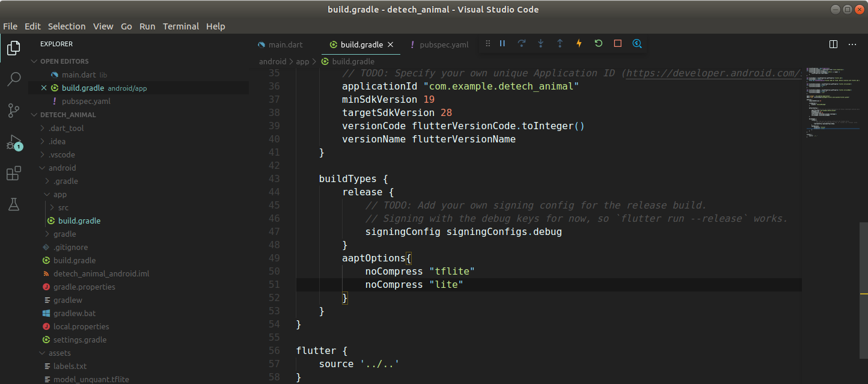Open the Explorer view in activity bar

tap(14, 48)
